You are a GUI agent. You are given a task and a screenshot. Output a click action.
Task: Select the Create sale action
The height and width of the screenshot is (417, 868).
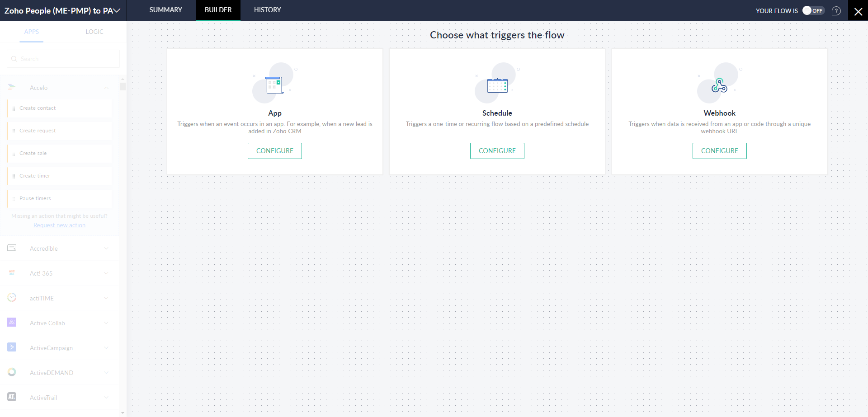coord(60,154)
